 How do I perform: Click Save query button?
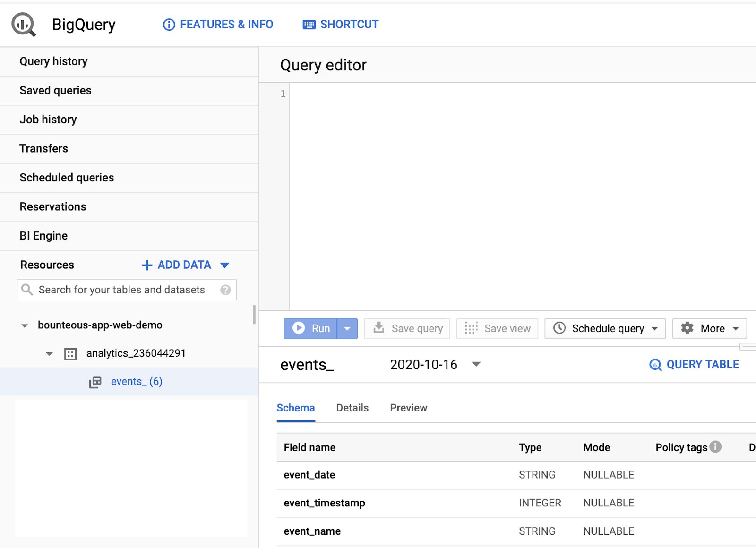click(x=407, y=328)
